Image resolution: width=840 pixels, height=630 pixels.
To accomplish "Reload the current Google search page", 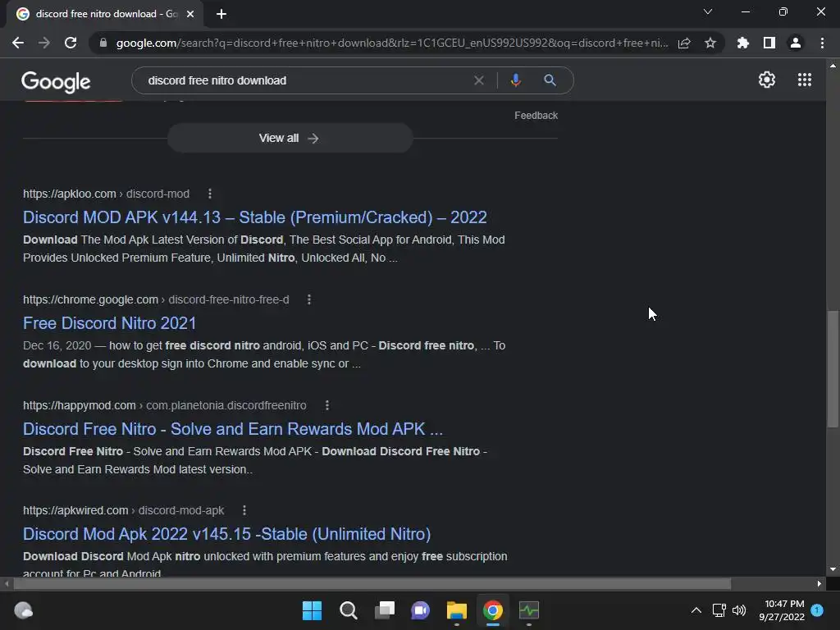I will (x=71, y=43).
